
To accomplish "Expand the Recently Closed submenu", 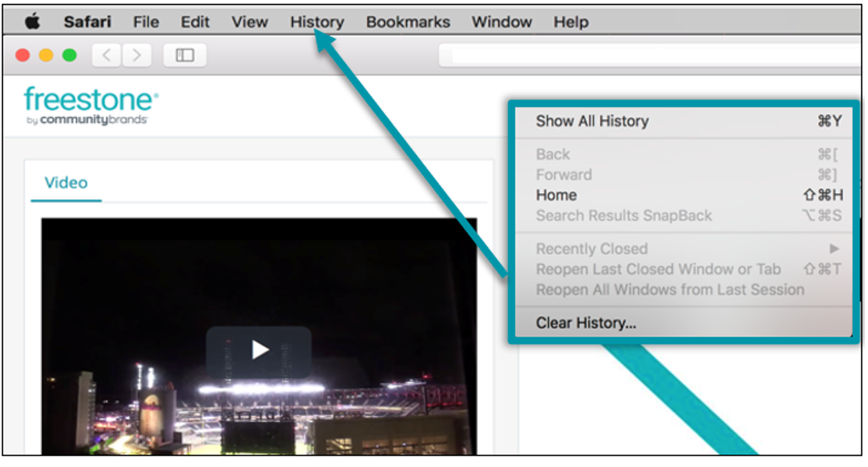I will (x=684, y=248).
